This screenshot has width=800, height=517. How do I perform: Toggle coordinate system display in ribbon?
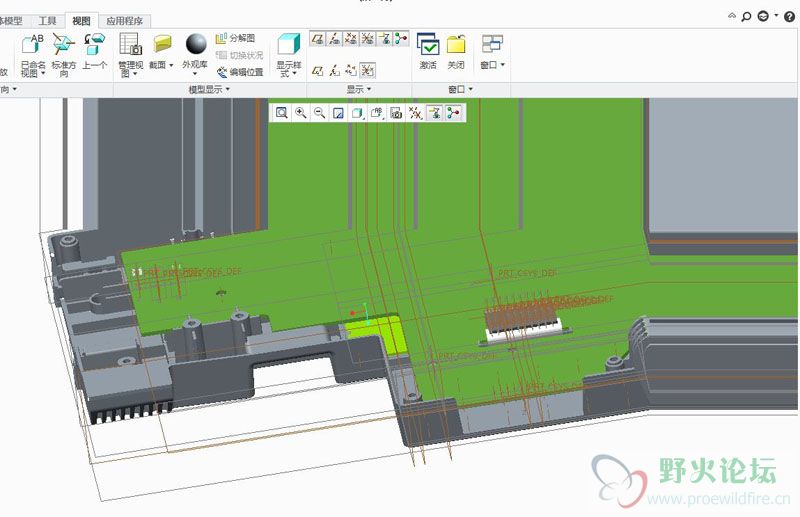pos(367,39)
